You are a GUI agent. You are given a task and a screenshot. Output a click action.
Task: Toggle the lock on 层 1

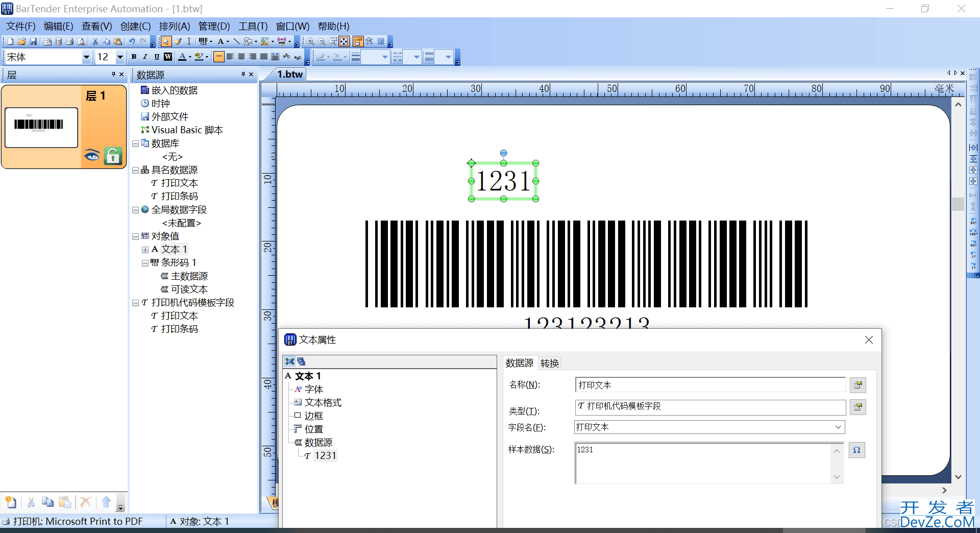pyautogui.click(x=113, y=156)
